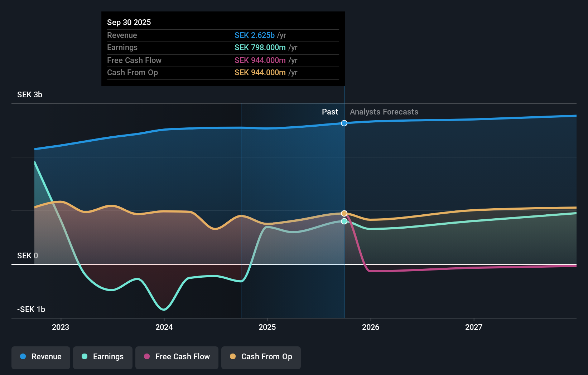Toggle the Free Cash Flow series off
The height and width of the screenshot is (375, 588).
pos(177,357)
